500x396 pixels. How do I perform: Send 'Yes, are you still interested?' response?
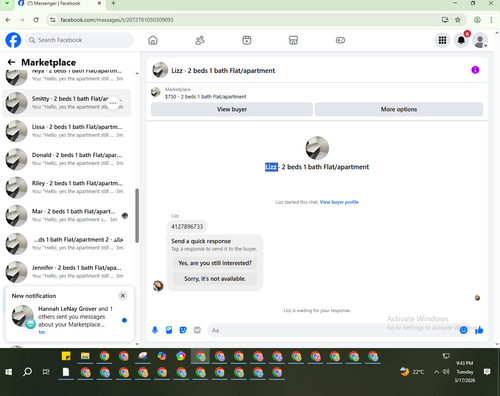coord(215,263)
